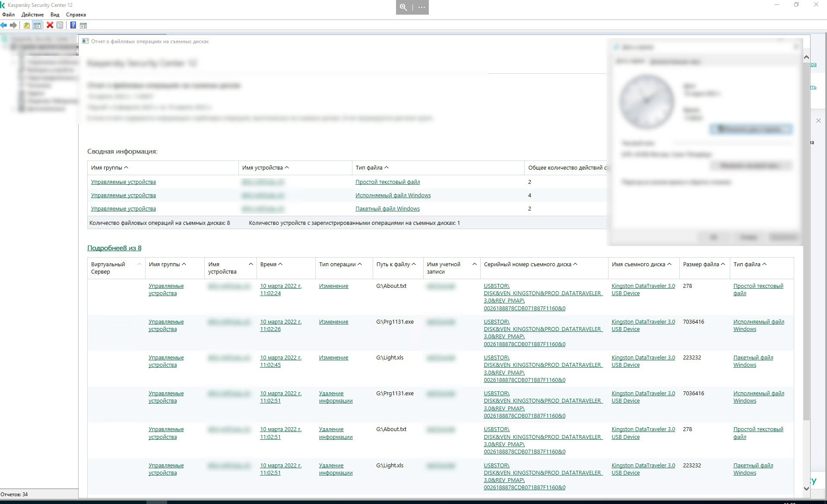
Task: Click 'Изменение' link in the G:\About.txt row
Action: pos(333,286)
